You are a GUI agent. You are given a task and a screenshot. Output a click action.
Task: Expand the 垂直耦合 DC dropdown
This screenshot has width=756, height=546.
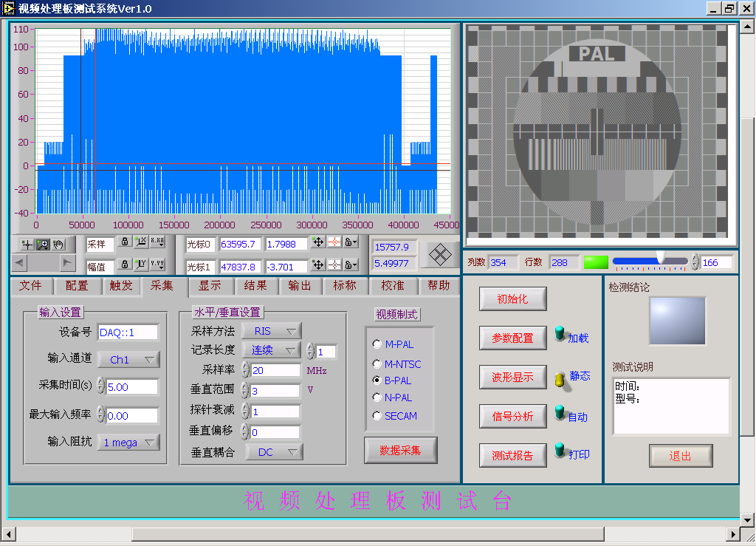(x=274, y=452)
